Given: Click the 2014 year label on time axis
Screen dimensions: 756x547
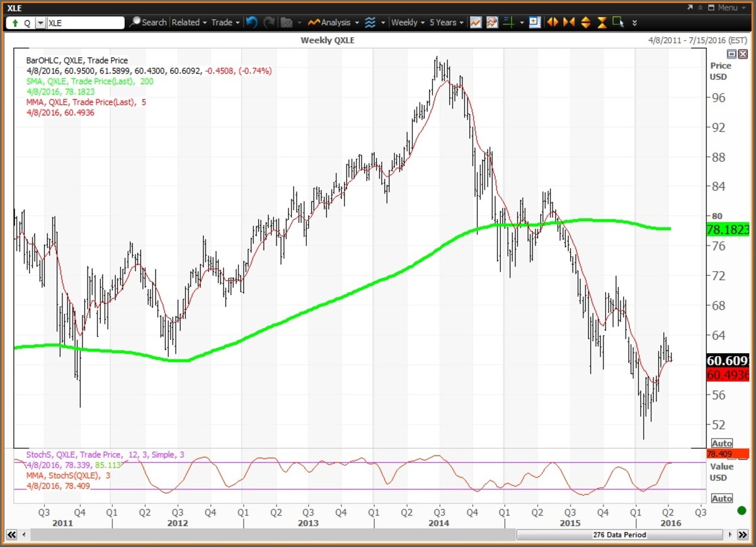Looking at the screenshot, I should click(x=438, y=523).
